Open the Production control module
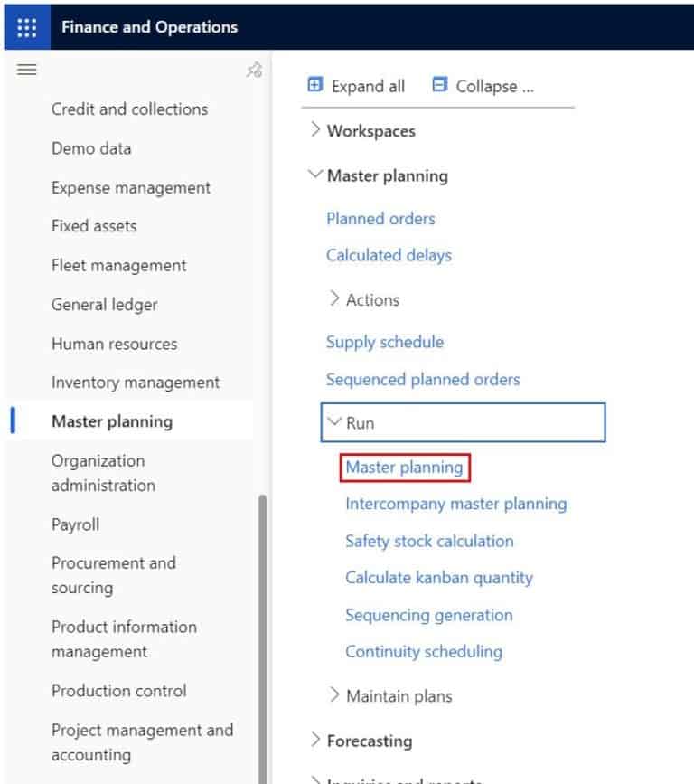Screen dimensions: 694x784 (119, 691)
